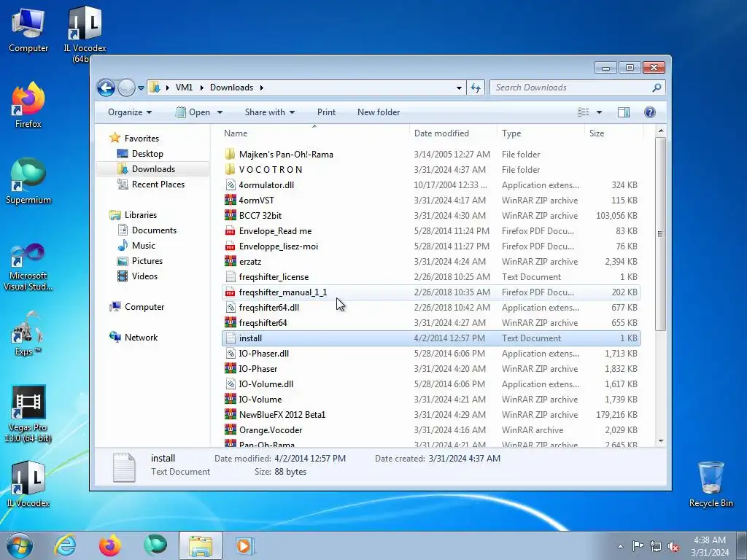Viewport: 747px width, 560px height.
Task: Select the Orange.Vocoder archive
Action: coord(430,430)
